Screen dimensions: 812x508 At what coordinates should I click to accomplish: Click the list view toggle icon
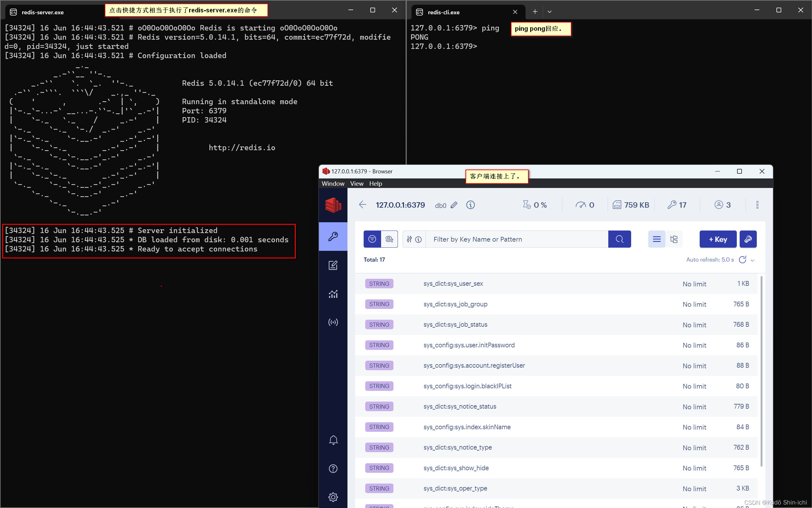point(656,239)
